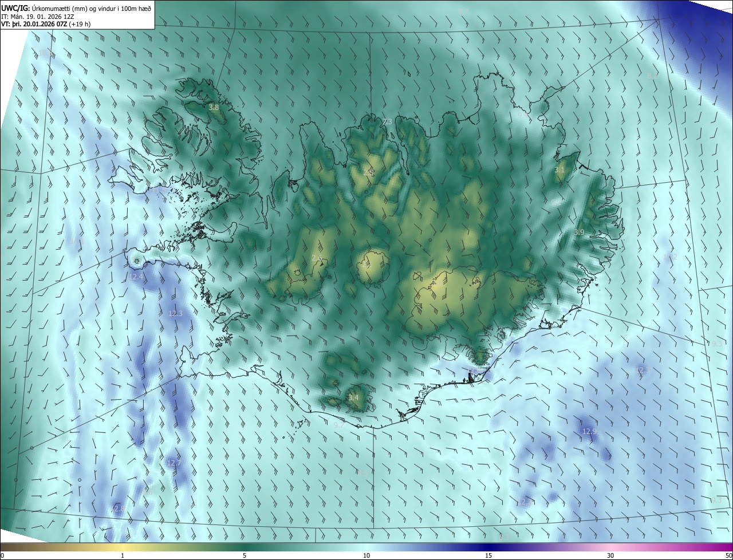Click the 12.4 value off the west coast
The image size is (733, 560).
point(136,277)
